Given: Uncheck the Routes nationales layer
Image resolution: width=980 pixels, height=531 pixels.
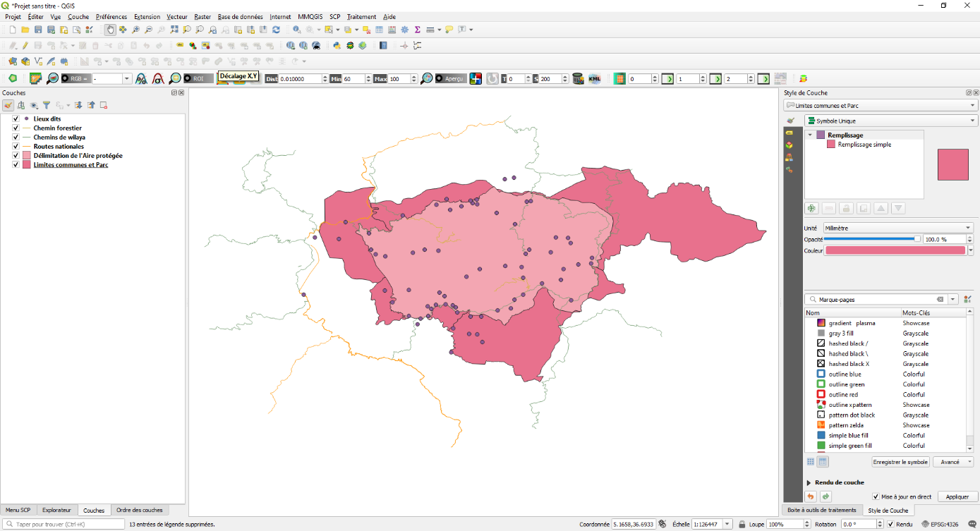Looking at the screenshot, I should (16, 147).
